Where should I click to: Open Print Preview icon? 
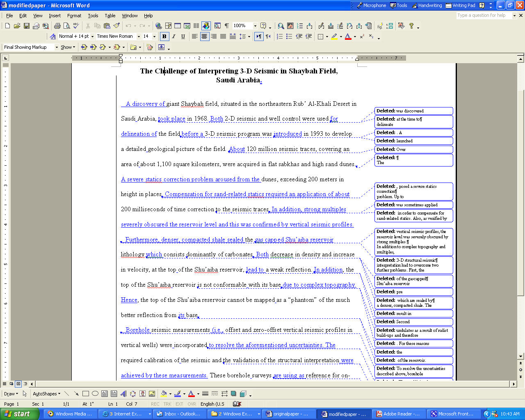click(66, 26)
